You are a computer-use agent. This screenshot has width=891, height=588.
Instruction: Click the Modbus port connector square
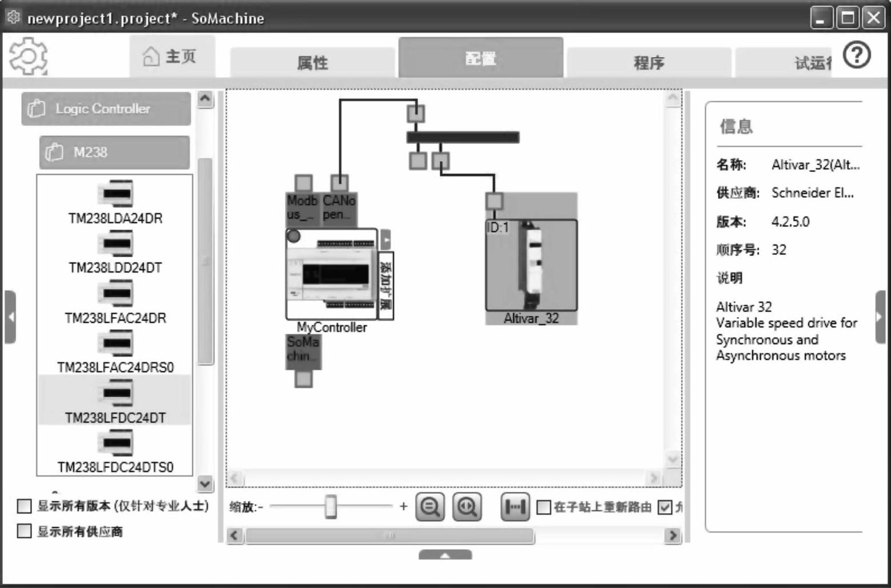point(304,183)
